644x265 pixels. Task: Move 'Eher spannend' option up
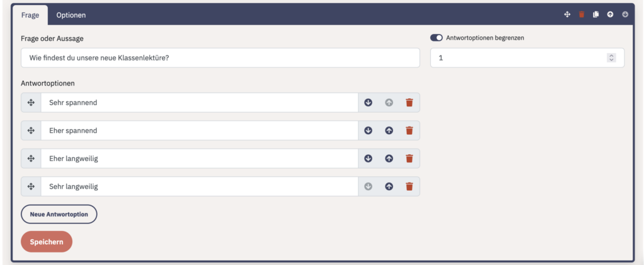point(389,131)
